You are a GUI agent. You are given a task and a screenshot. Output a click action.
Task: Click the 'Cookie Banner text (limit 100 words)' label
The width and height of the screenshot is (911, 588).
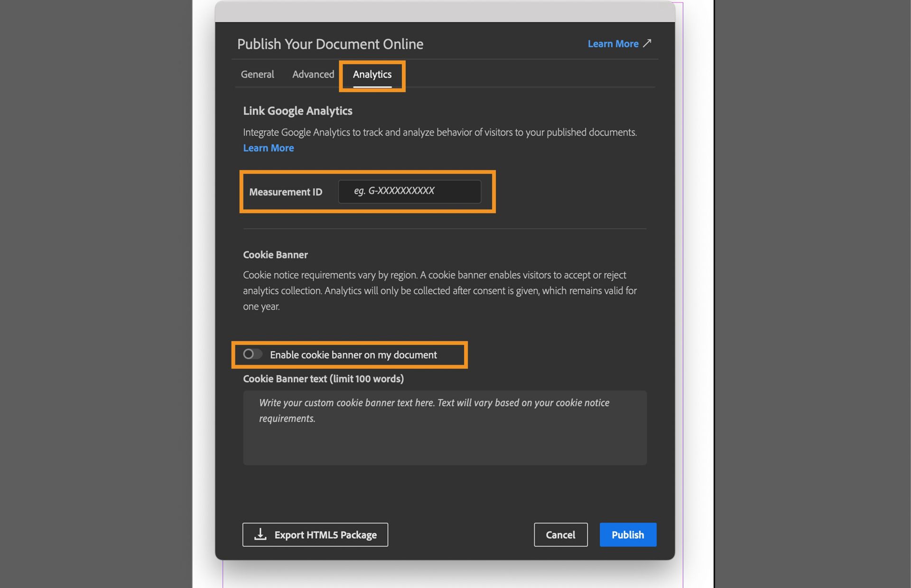point(323,379)
